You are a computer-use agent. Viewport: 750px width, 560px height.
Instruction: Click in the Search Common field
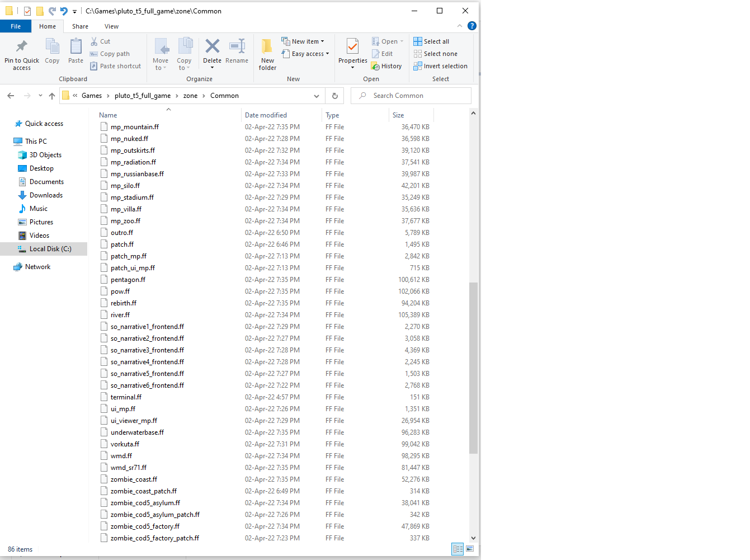click(x=411, y=96)
